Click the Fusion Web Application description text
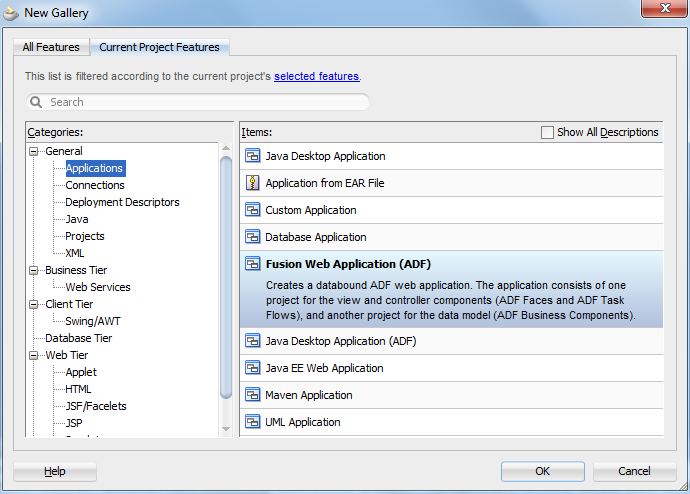This screenshot has width=690, height=494. (451, 300)
